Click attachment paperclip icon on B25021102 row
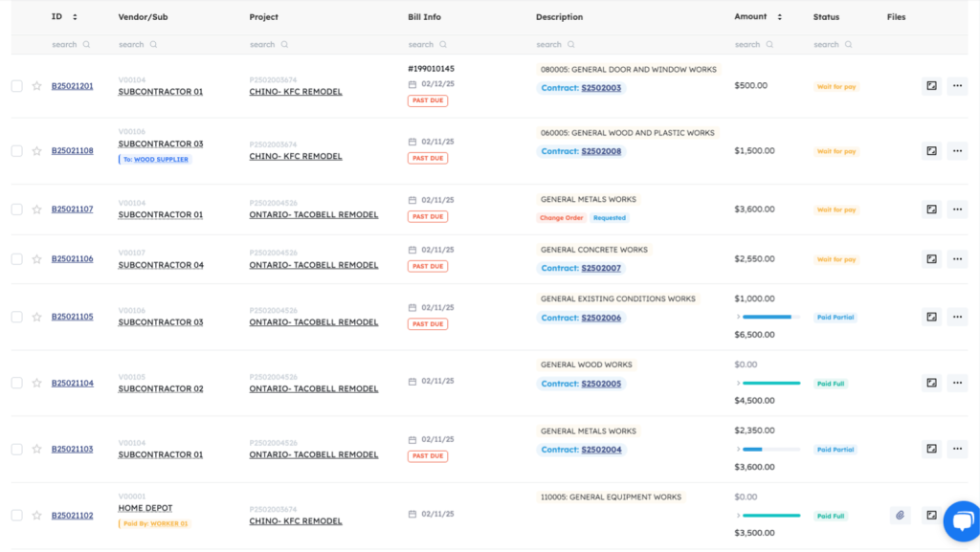Viewport: 980px width, 552px height. (x=900, y=516)
